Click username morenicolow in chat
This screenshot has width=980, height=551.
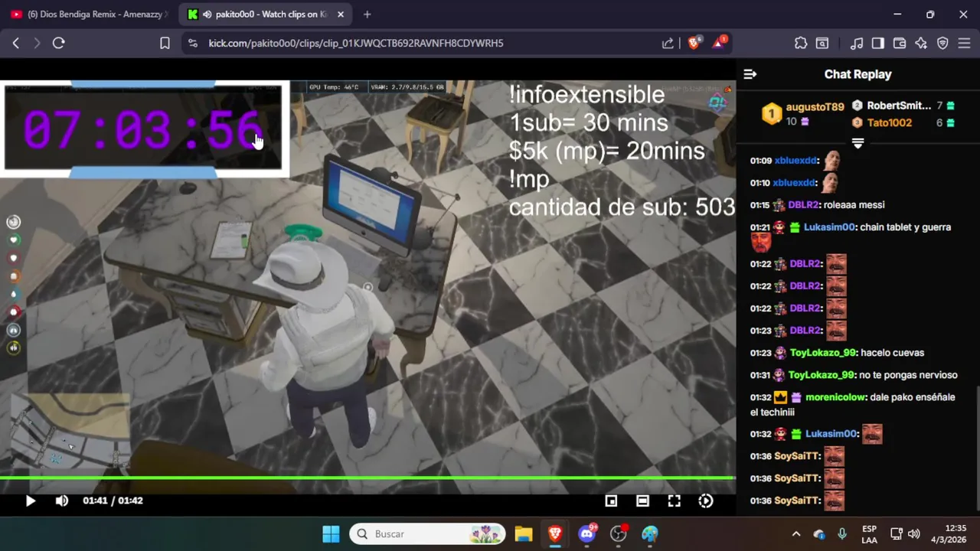click(835, 397)
